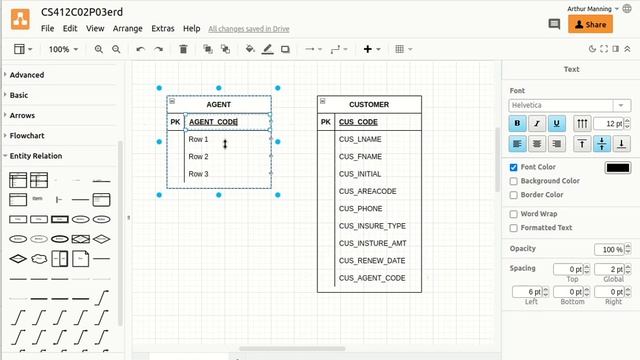This screenshot has width=640, height=360.
Task: Open the Help menu
Action: click(x=191, y=28)
